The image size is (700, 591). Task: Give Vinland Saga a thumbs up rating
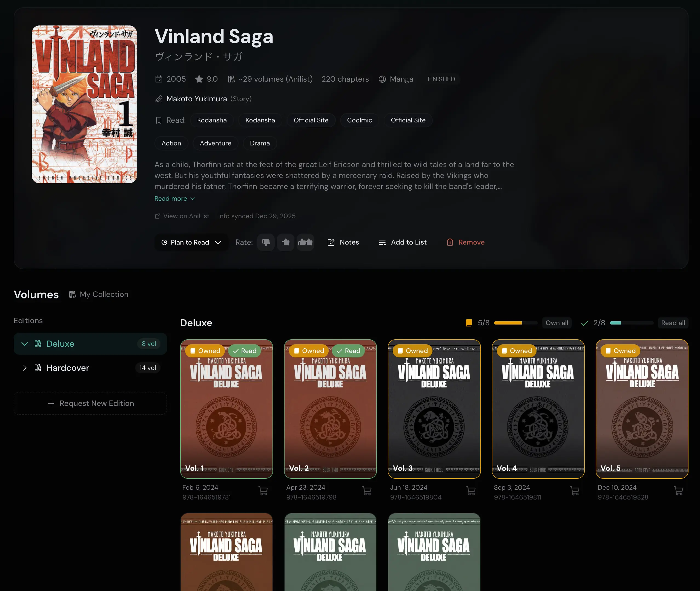pos(285,242)
